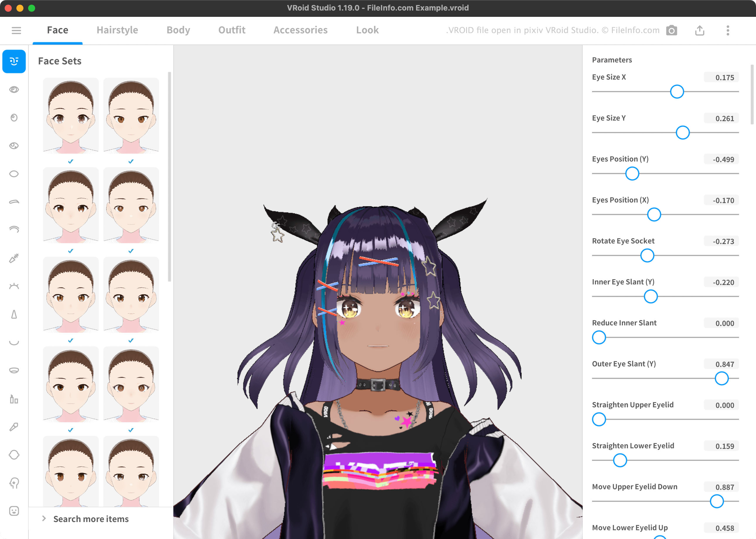
Task: Open the three-dot overflow menu
Action: point(728,30)
